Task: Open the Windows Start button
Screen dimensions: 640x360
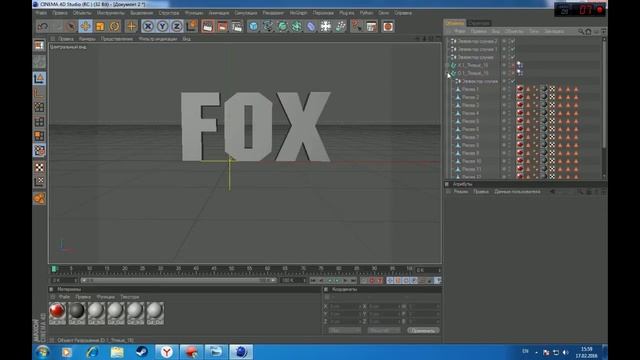Action: pos(42,352)
